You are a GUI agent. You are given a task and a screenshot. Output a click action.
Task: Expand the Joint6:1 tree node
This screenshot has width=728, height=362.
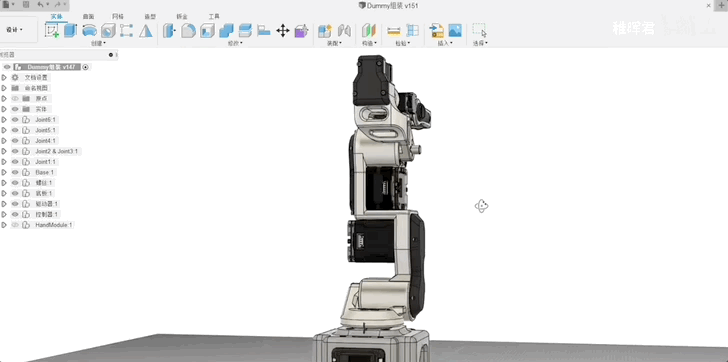tap(4, 120)
